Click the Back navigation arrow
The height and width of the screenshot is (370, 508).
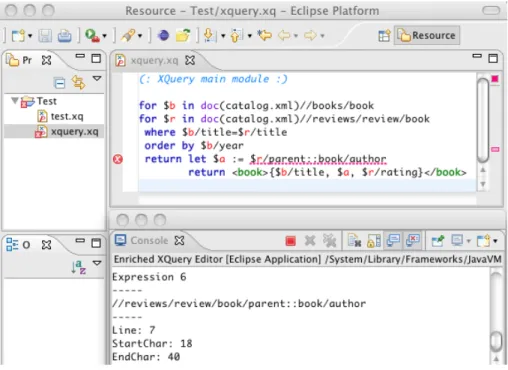(x=284, y=35)
